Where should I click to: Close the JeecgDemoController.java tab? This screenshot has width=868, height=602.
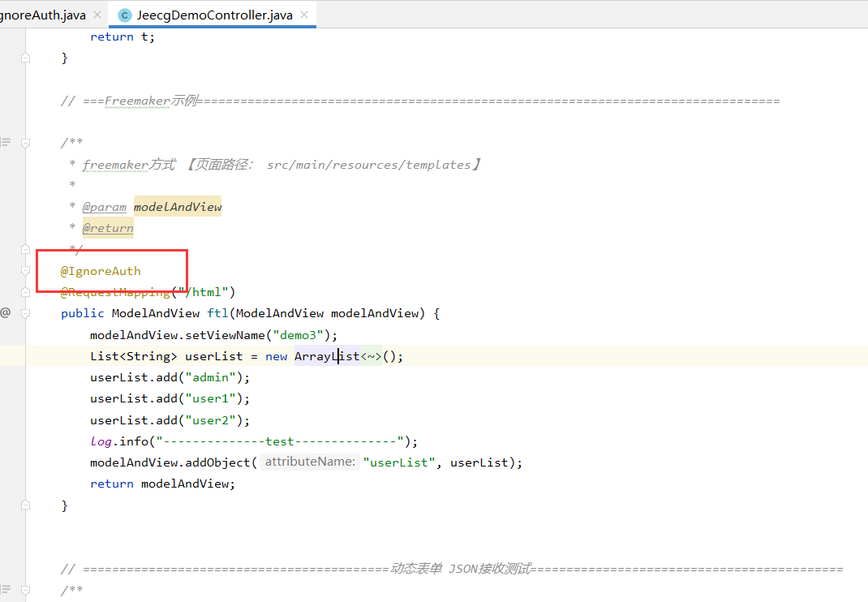[303, 15]
